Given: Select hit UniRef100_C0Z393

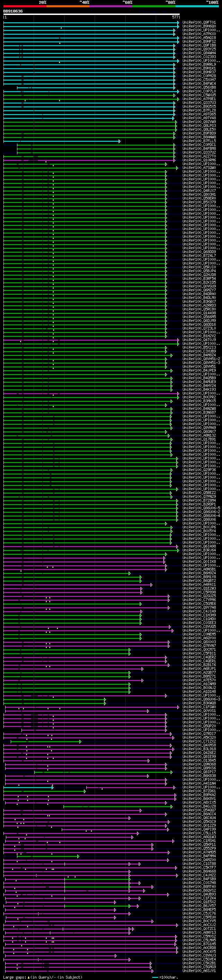Looking at the screenshot, I should (199, 57).
